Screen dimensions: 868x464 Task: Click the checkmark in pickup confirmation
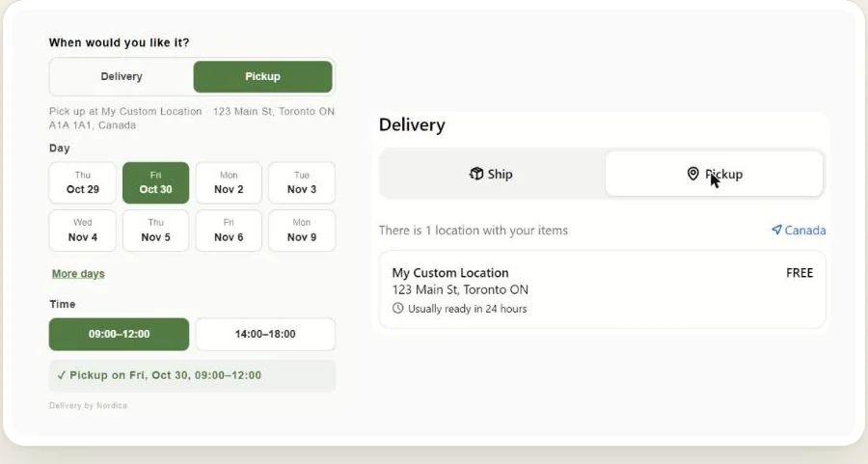pos(61,375)
